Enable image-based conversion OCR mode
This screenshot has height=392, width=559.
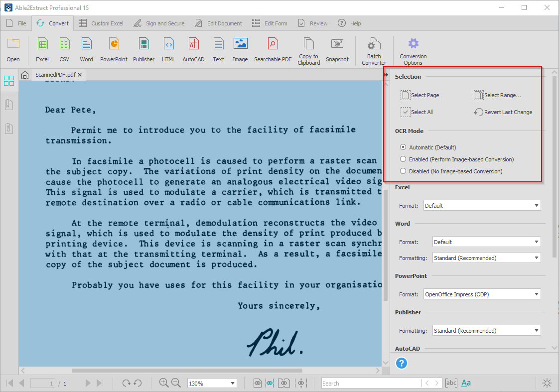pyautogui.click(x=403, y=159)
